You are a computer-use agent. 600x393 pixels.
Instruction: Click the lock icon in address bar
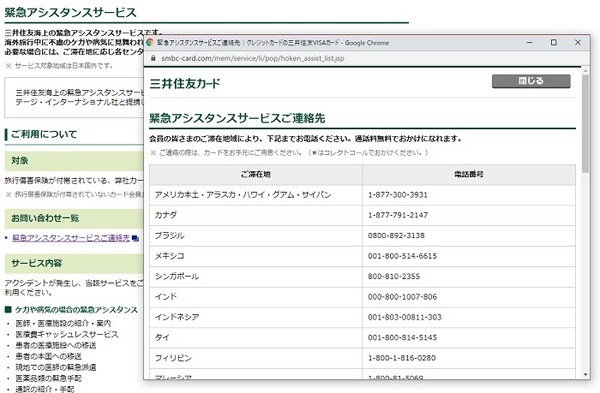coord(153,58)
